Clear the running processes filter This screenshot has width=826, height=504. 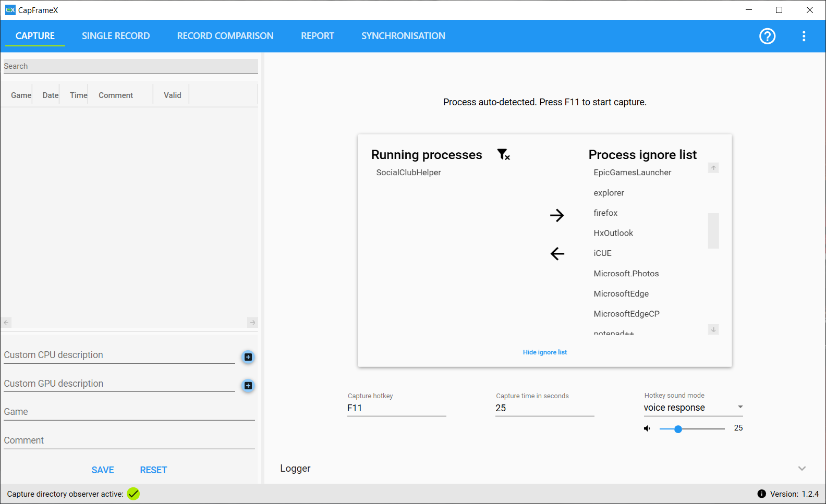pyautogui.click(x=503, y=154)
